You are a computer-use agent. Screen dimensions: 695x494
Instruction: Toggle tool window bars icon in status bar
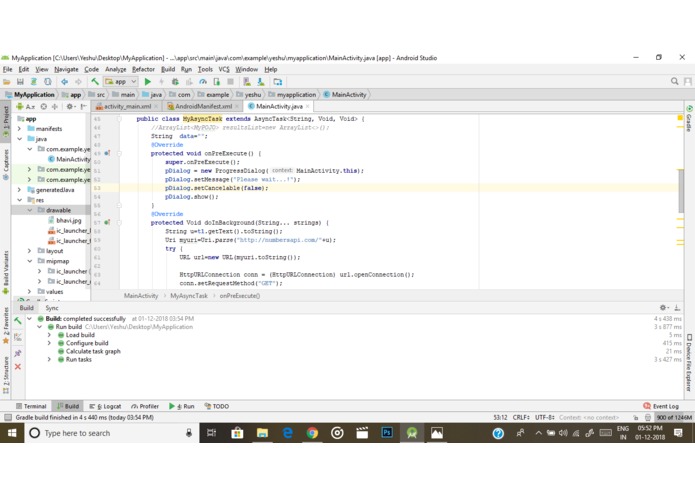(x=8, y=417)
